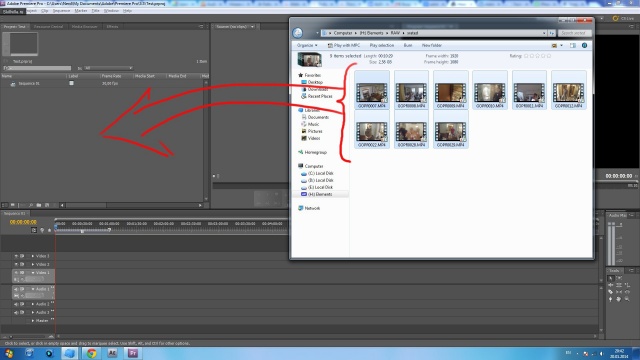640x360 pixels.
Task: Click the Desktop icon in Explorer favorites
Action: (x=304, y=82)
